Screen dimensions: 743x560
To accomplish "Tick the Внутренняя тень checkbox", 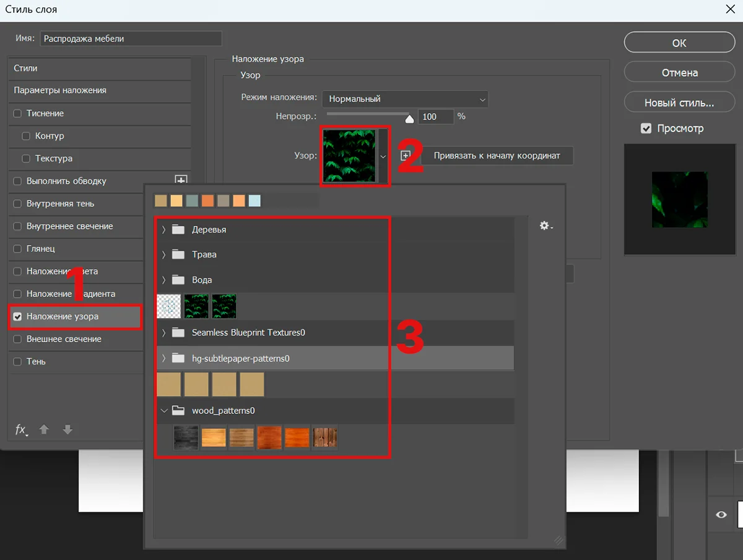I will coord(17,204).
